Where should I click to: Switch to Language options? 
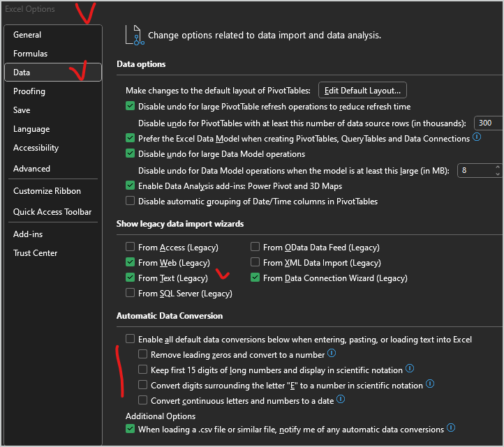[x=53, y=129]
